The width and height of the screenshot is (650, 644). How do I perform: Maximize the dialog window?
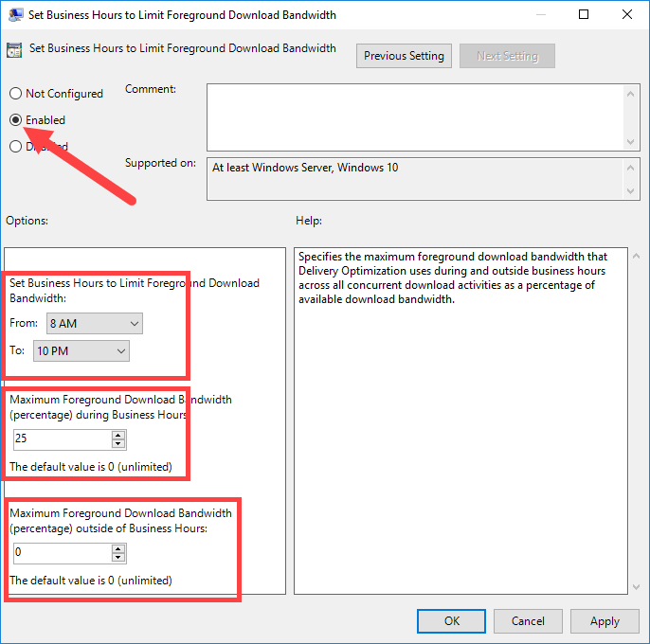584,14
